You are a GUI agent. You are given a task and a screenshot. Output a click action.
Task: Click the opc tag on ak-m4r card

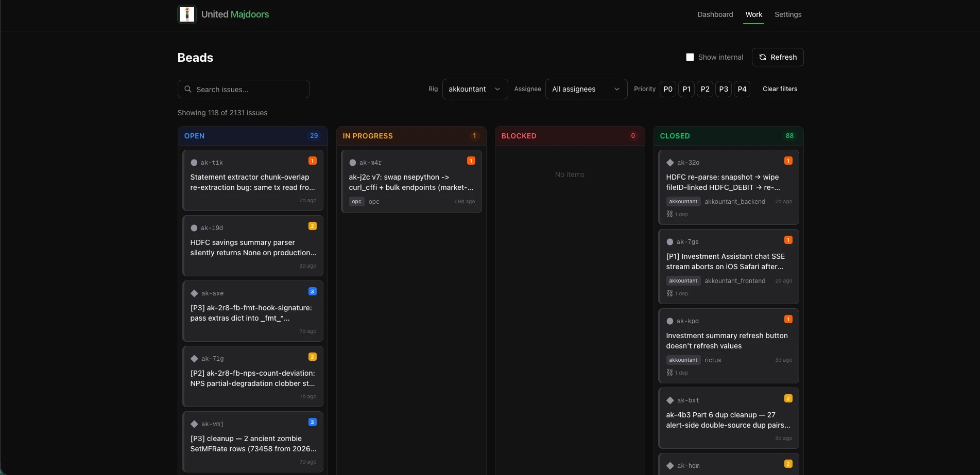[357, 202]
